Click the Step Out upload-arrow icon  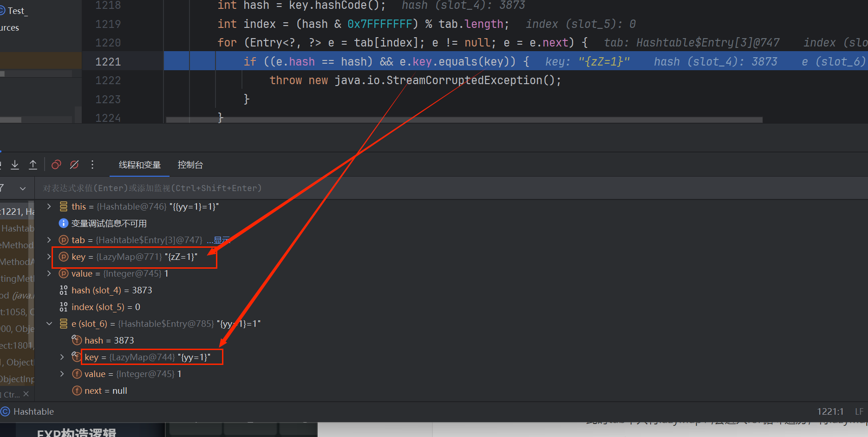point(33,165)
